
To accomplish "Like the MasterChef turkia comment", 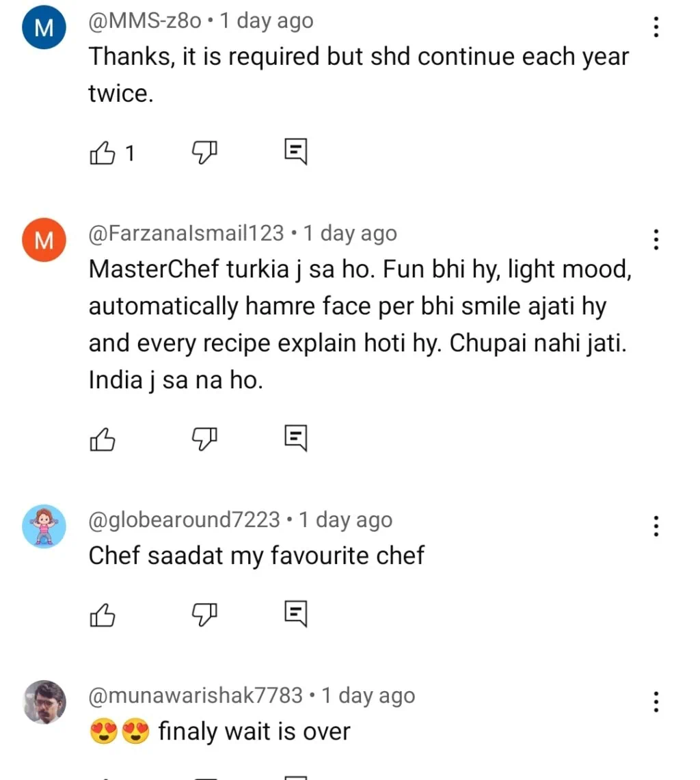I will click(103, 438).
